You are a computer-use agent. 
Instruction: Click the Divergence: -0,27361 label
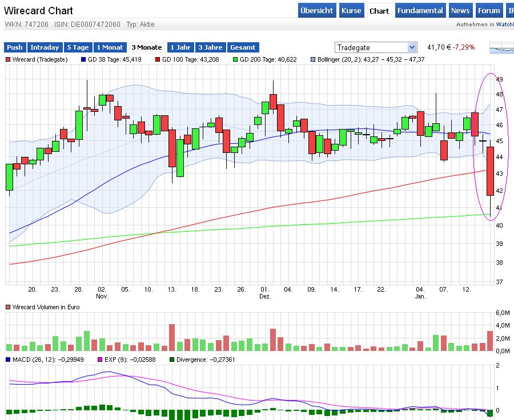(x=206, y=360)
